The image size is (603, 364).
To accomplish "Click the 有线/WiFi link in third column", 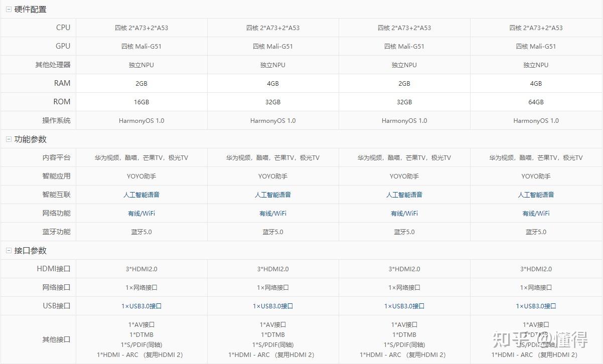I will (x=404, y=213).
